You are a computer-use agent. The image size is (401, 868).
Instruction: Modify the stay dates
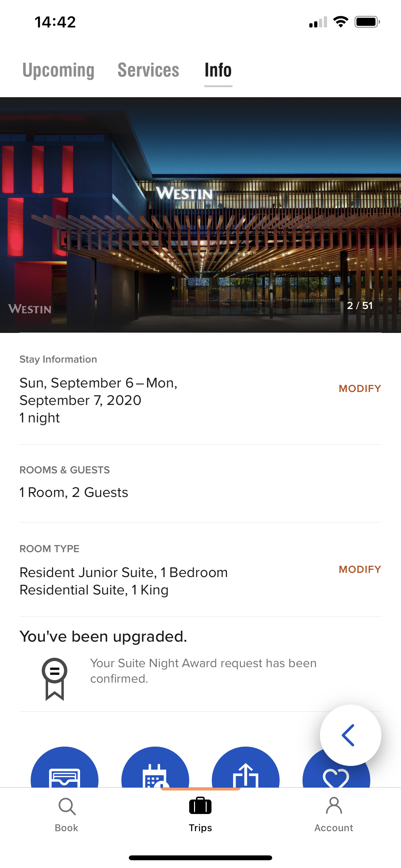360,388
